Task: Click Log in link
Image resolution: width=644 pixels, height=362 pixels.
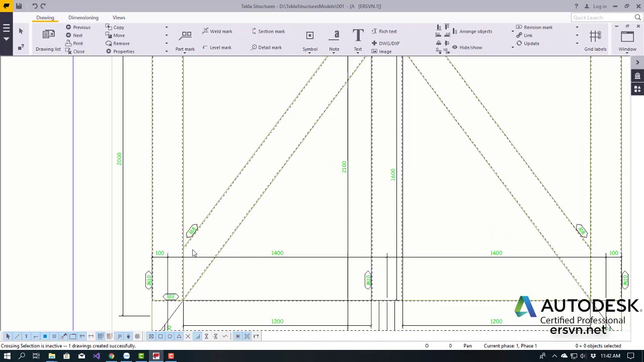Action: (599, 6)
